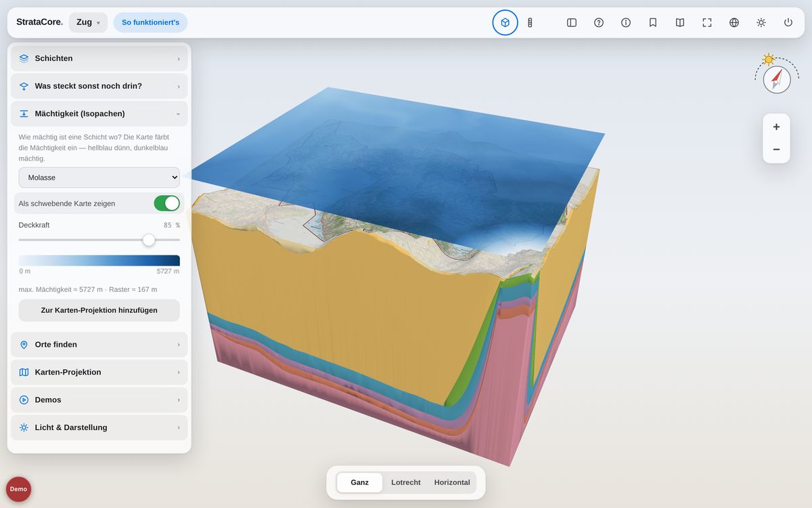This screenshot has width=812, height=508.
Task: Open the info circle icon
Action: coord(626,22)
